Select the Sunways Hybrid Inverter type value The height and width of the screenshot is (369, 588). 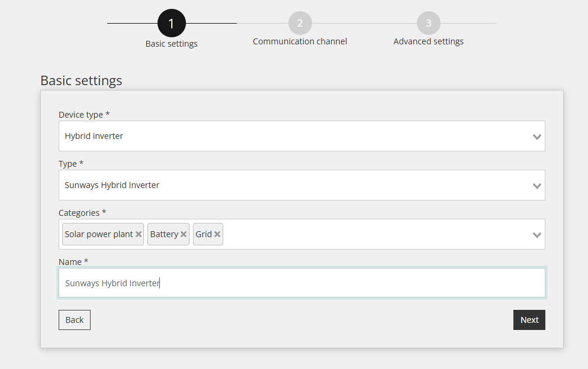pyautogui.click(x=112, y=185)
